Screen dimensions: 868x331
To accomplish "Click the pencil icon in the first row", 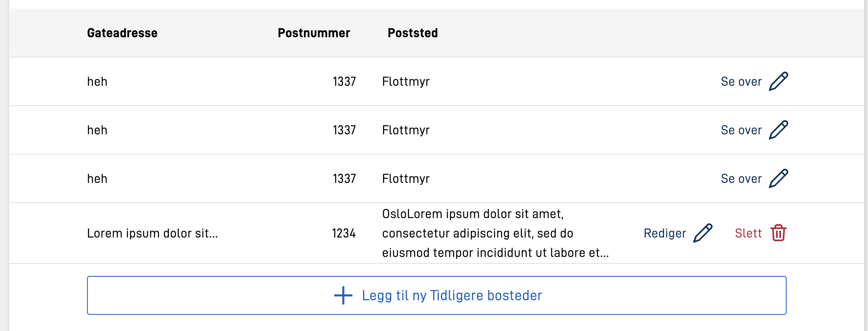I will 779,81.
